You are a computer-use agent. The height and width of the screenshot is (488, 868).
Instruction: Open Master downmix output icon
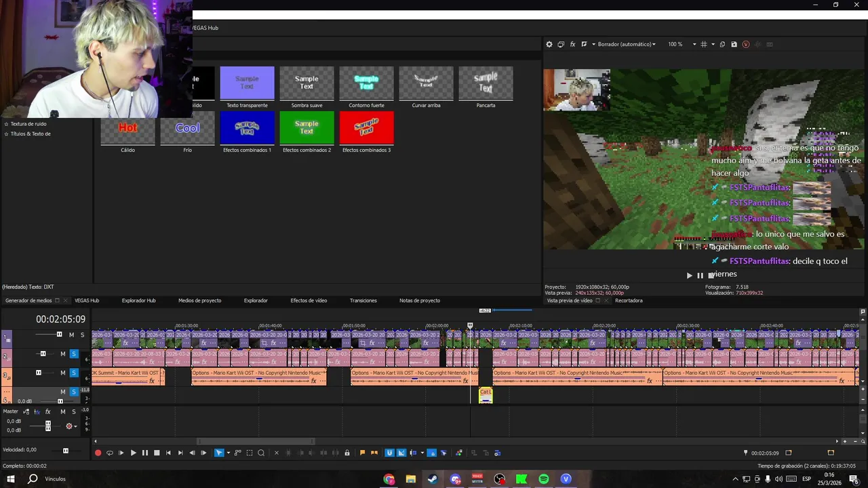pos(26,411)
